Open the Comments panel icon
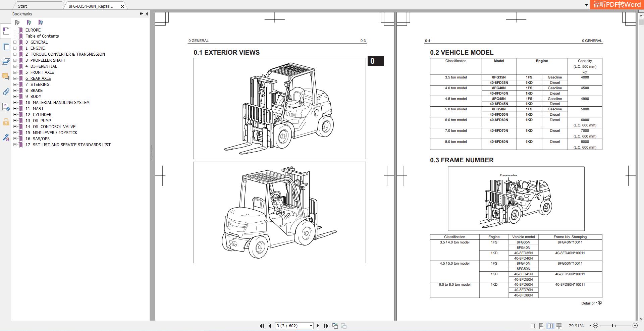Viewport: 644px width, 331px height. click(x=6, y=77)
